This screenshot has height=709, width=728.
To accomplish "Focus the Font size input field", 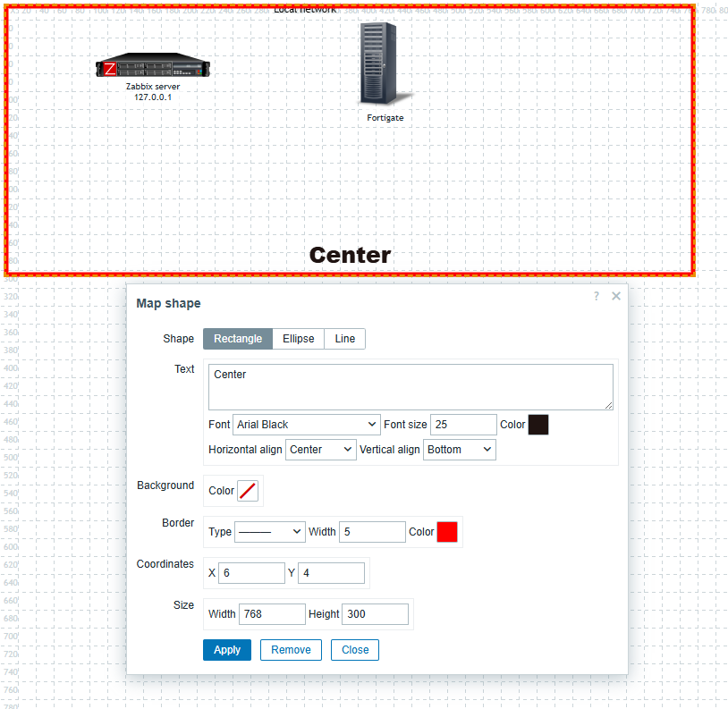I will pyautogui.click(x=462, y=425).
